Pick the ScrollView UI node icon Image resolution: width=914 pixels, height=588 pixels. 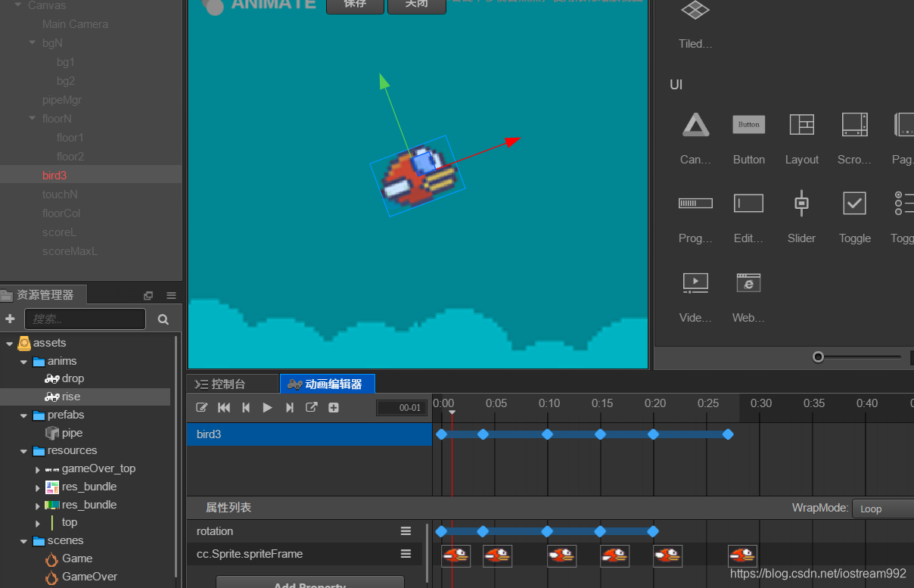tap(855, 125)
